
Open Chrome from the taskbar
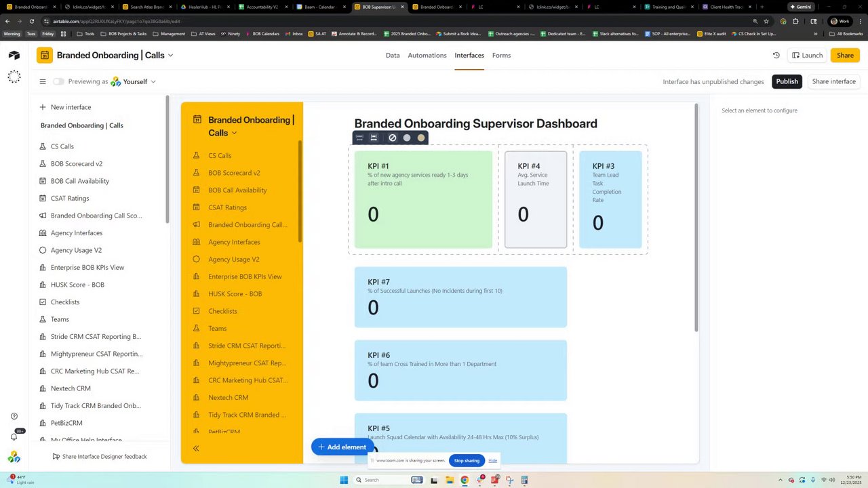click(x=465, y=480)
